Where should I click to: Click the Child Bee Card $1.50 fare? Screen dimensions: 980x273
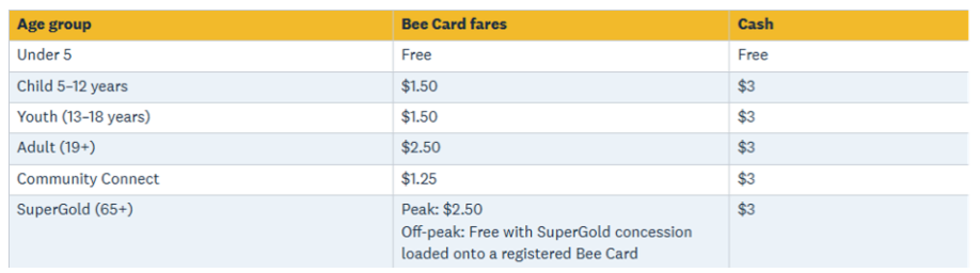click(419, 87)
